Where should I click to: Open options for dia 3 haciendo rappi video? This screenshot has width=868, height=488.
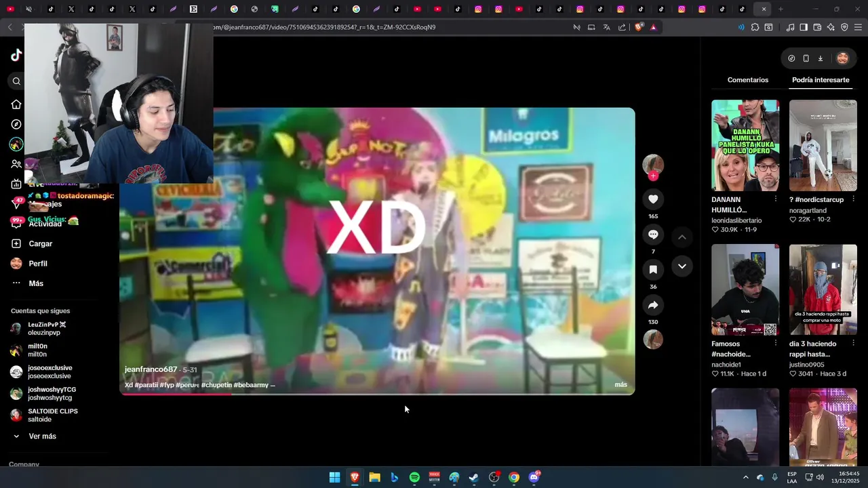pos(853,344)
